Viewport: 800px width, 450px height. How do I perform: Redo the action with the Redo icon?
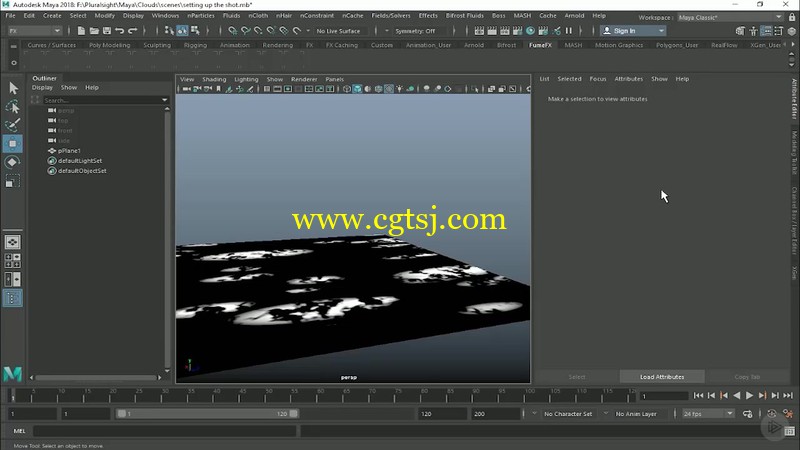click(133, 31)
